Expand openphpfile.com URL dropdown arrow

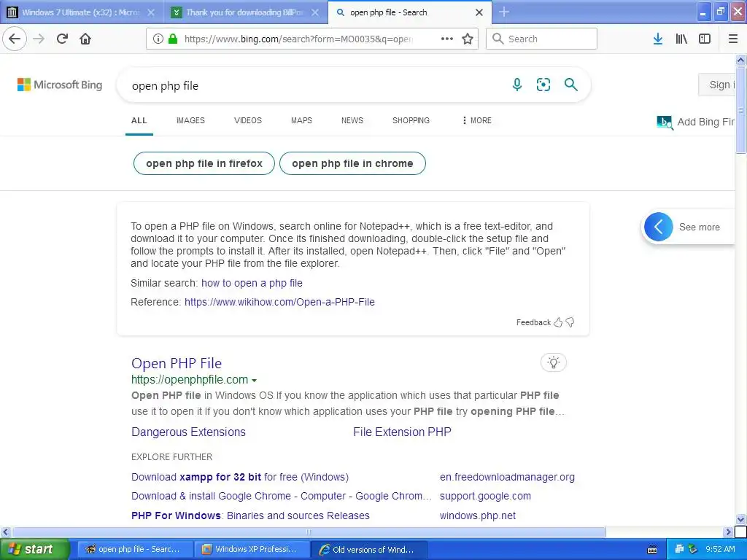254,381
